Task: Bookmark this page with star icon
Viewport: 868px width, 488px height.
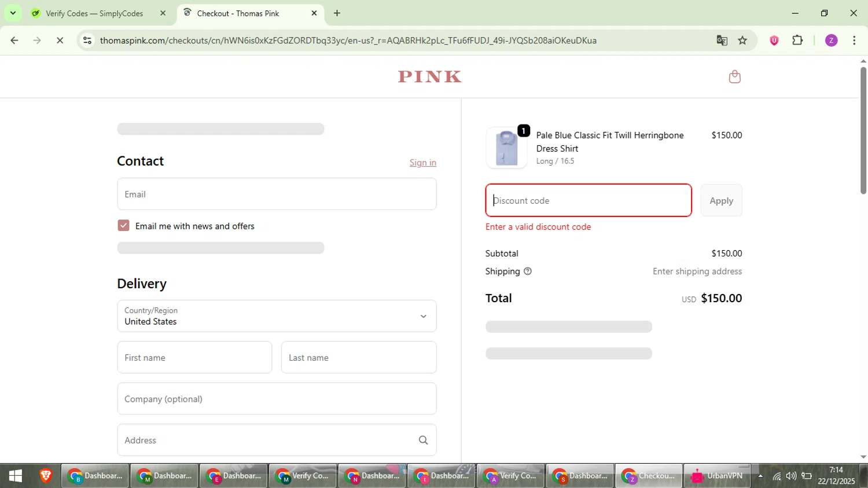Action: 742,41
